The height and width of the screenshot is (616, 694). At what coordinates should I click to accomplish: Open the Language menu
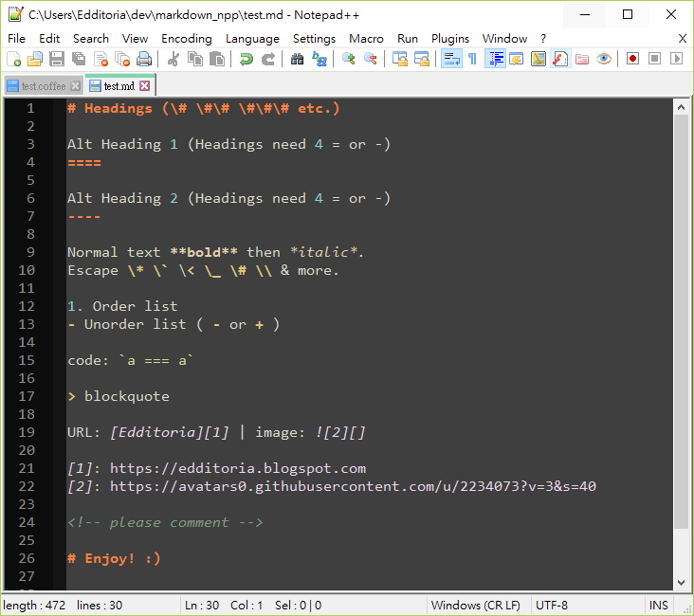(252, 39)
